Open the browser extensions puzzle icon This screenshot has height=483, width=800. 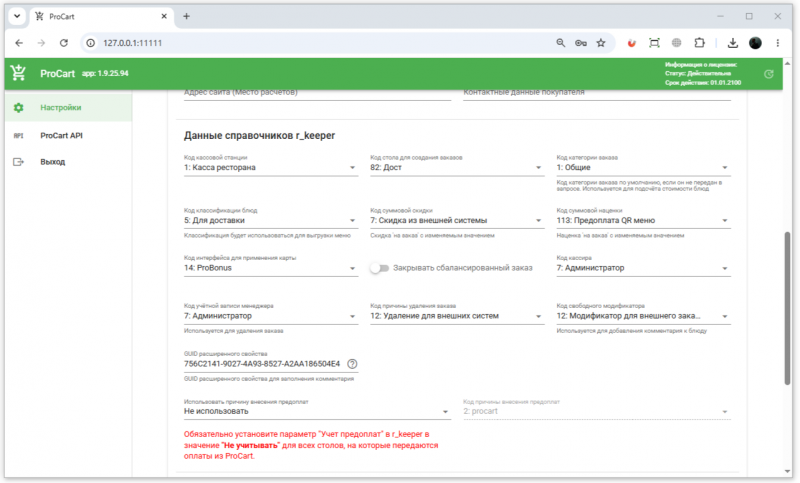[699, 43]
